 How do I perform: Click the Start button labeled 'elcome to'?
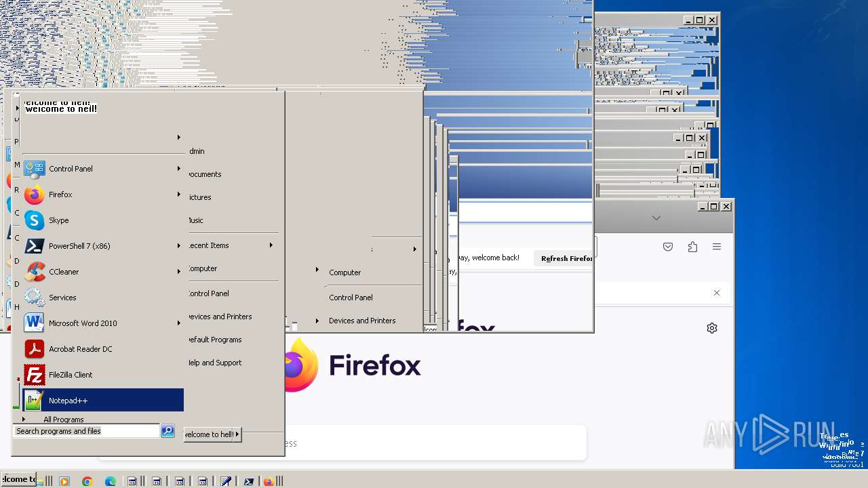coord(18,479)
